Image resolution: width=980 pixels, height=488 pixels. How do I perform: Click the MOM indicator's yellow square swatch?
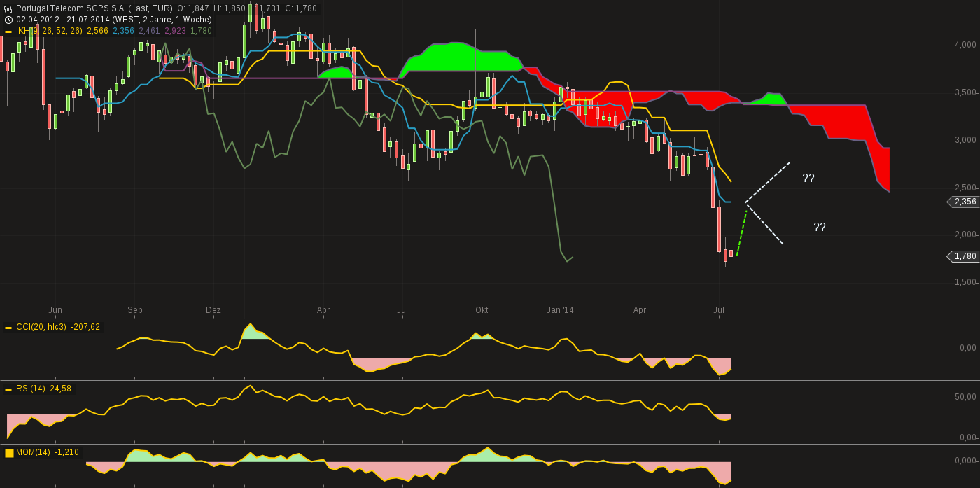(10, 452)
